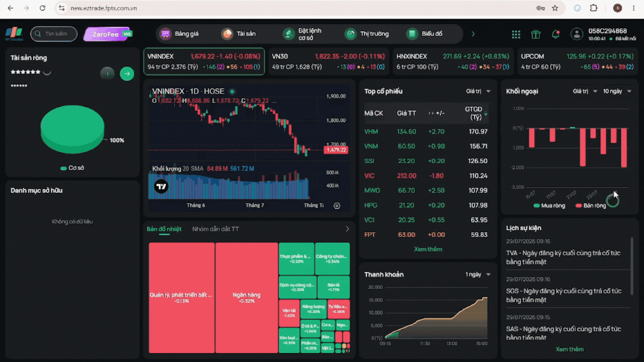Click the search magnifier icon
The height and width of the screenshot is (362, 644).
38,34
